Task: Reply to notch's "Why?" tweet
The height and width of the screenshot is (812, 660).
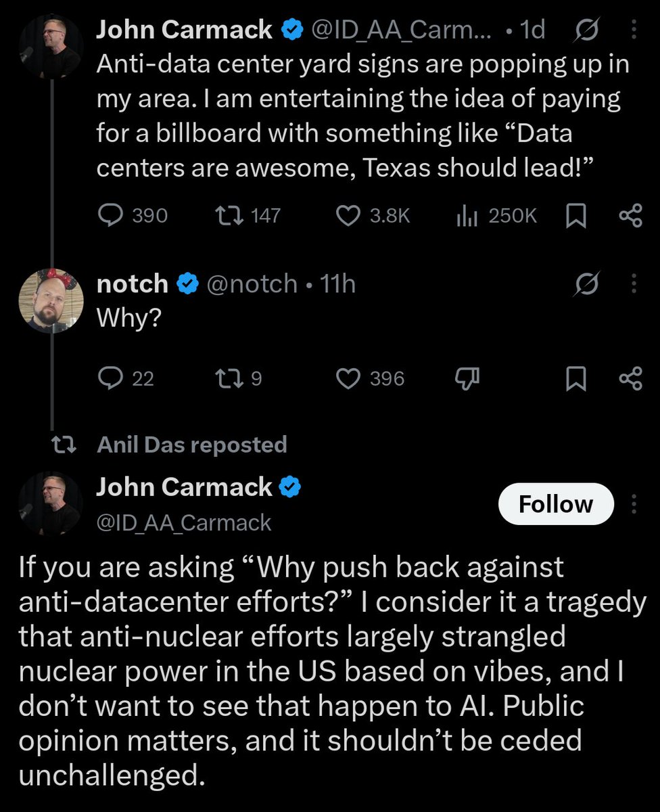Action: coord(126,379)
